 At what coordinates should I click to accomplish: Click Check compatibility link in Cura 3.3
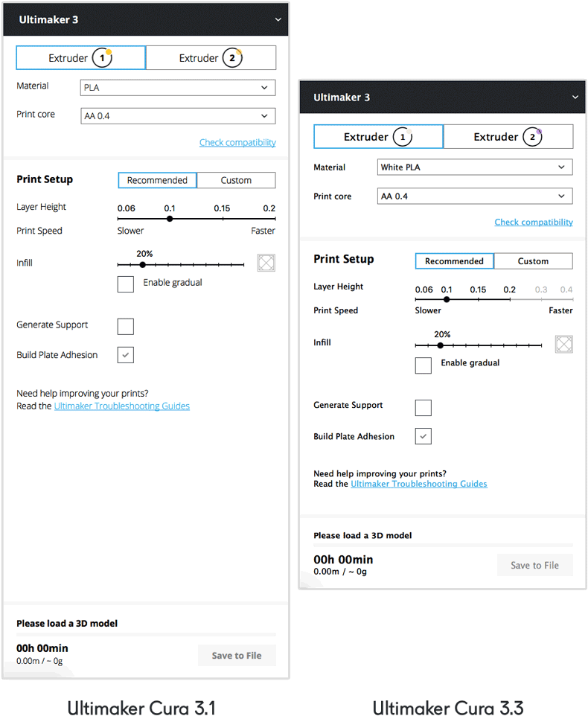[x=534, y=222]
